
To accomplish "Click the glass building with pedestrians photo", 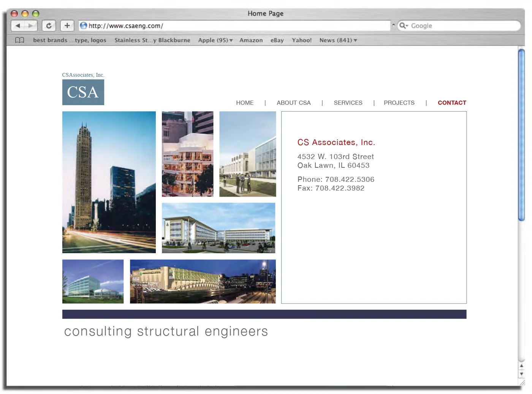I will pos(248,154).
